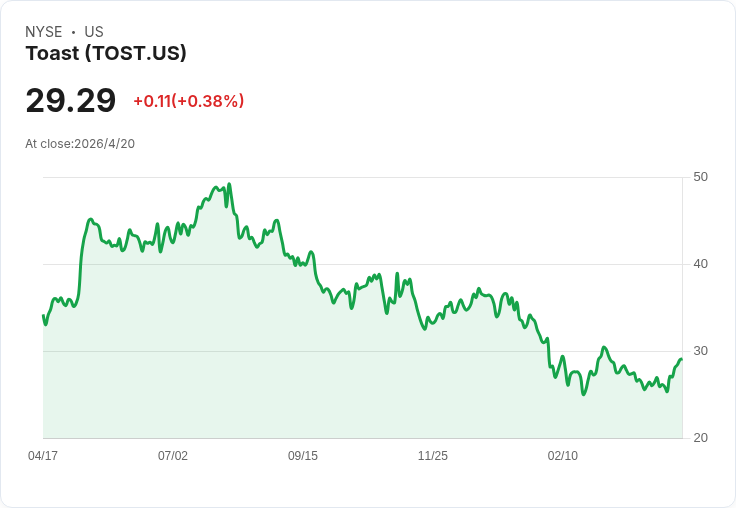Click the lowest dip after 02/10
The image size is (736, 508).
click(x=583, y=394)
